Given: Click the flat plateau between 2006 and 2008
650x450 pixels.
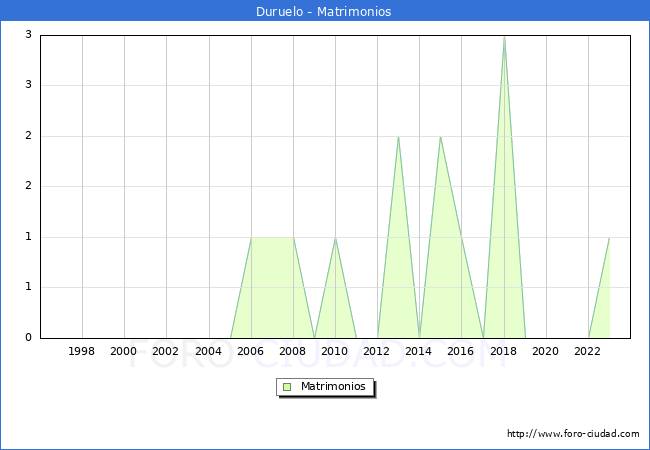Looking at the screenshot, I should (x=272, y=238).
